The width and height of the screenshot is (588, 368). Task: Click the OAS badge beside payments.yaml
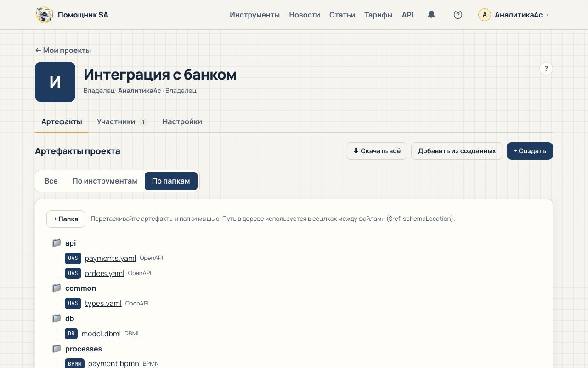[73, 258]
